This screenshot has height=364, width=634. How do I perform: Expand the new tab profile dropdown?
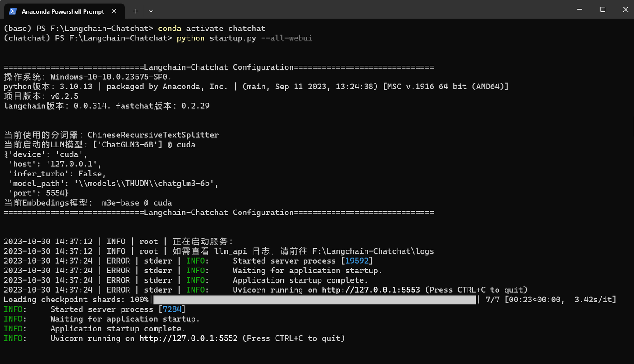coord(151,11)
